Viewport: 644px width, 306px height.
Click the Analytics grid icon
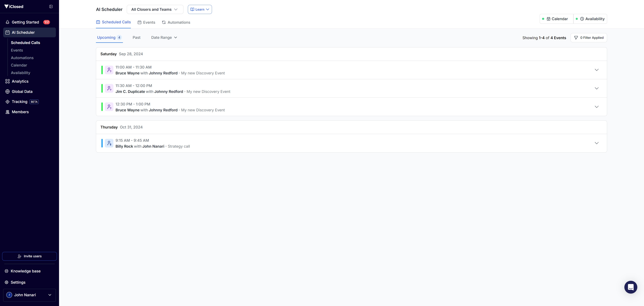(8, 81)
